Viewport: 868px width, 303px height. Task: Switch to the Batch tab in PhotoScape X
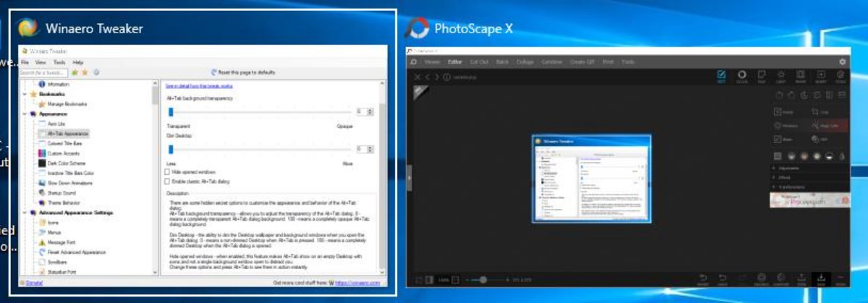(x=502, y=62)
